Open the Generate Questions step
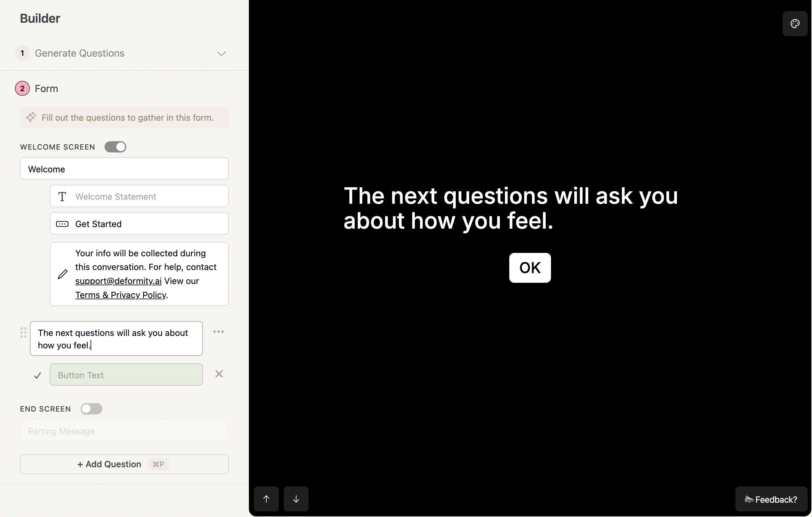This screenshot has width=812, height=517. point(80,53)
